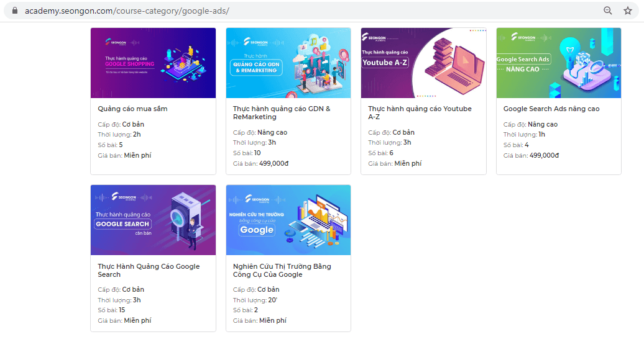Open the course title 'Thực Hành Quảng Cáo Google Search'
Viewport: 644px width, 347px height.
(x=149, y=270)
